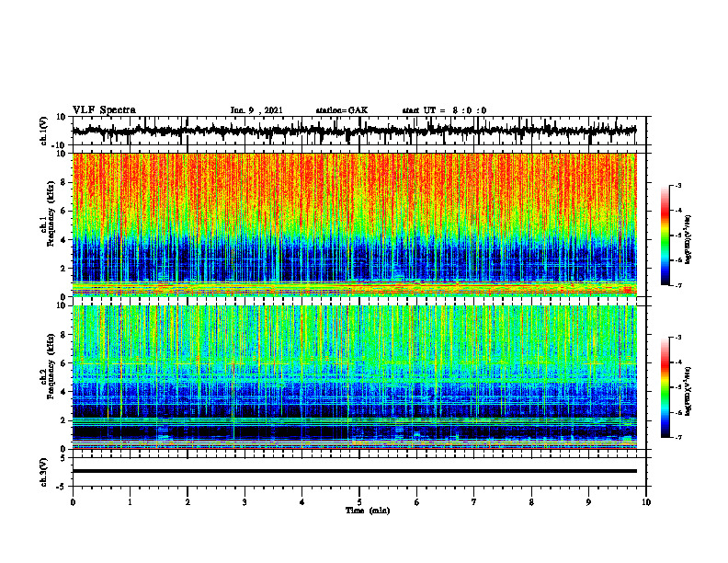Click the 'ch.3(V)' axis label
Image resolution: width=728 pixels, height=563 pixels.
pyautogui.click(x=44, y=472)
